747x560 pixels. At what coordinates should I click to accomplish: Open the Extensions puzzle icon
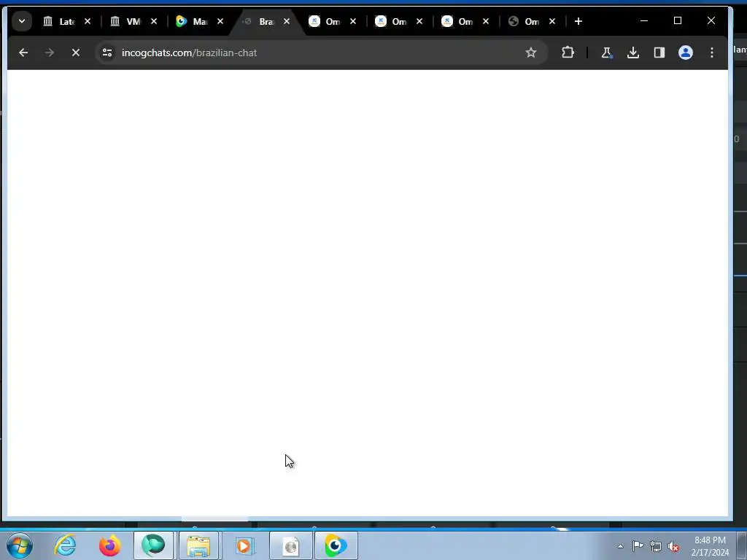tap(568, 52)
